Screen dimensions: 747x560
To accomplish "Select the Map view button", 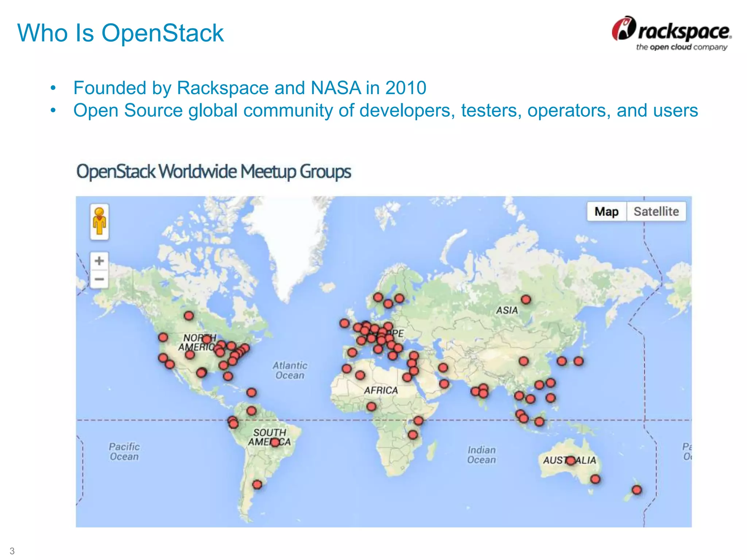I will (x=607, y=211).
